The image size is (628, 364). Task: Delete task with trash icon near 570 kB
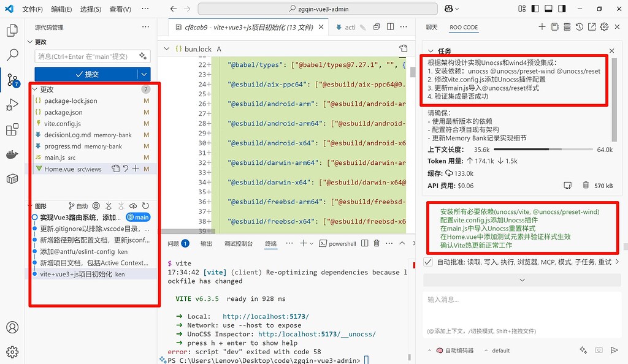click(x=586, y=185)
